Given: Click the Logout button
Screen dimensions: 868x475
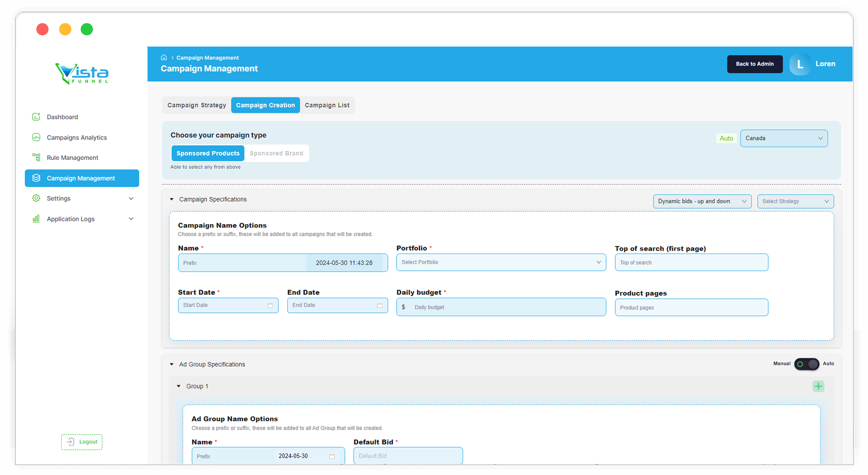Looking at the screenshot, I should tap(82, 442).
